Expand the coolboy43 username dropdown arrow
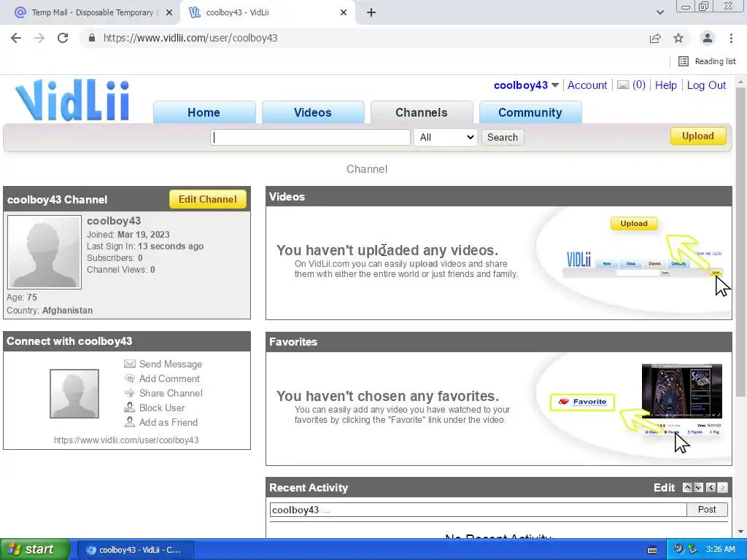747x560 pixels. point(555,85)
